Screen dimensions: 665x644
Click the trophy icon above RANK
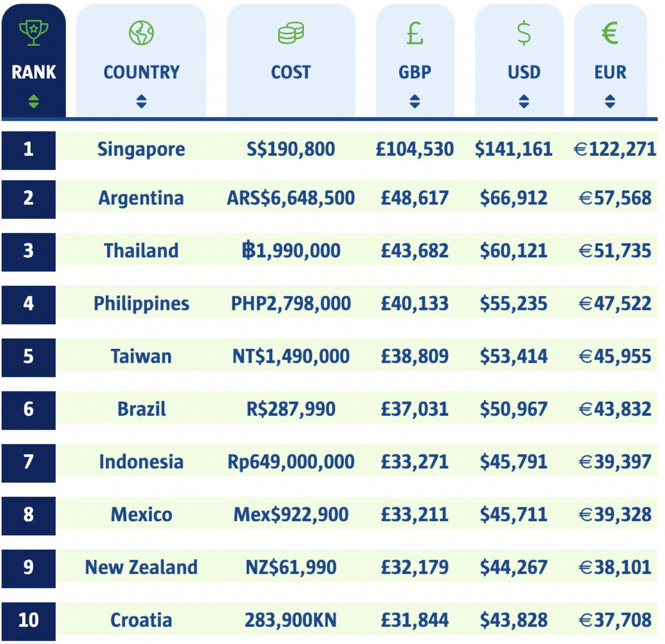pos(34,33)
